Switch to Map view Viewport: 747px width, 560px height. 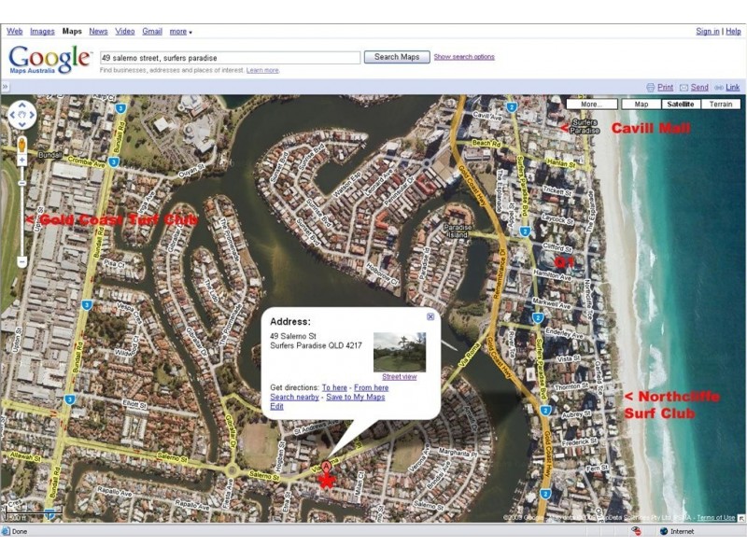(x=641, y=105)
